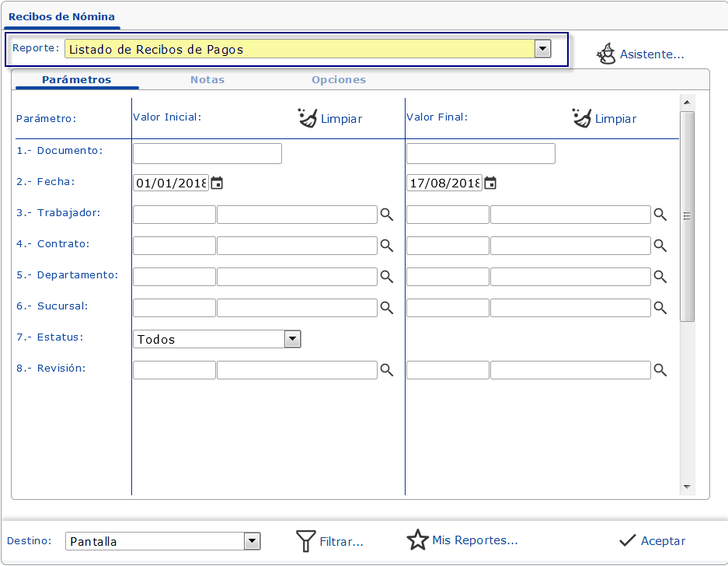Focus initial Sucursal code field
This screenshot has width=728, height=566.
[174, 308]
